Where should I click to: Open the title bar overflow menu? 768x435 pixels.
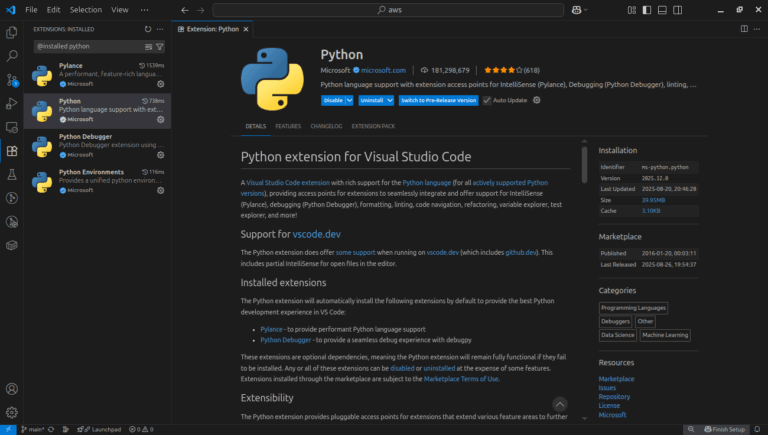(x=144, y=10)
